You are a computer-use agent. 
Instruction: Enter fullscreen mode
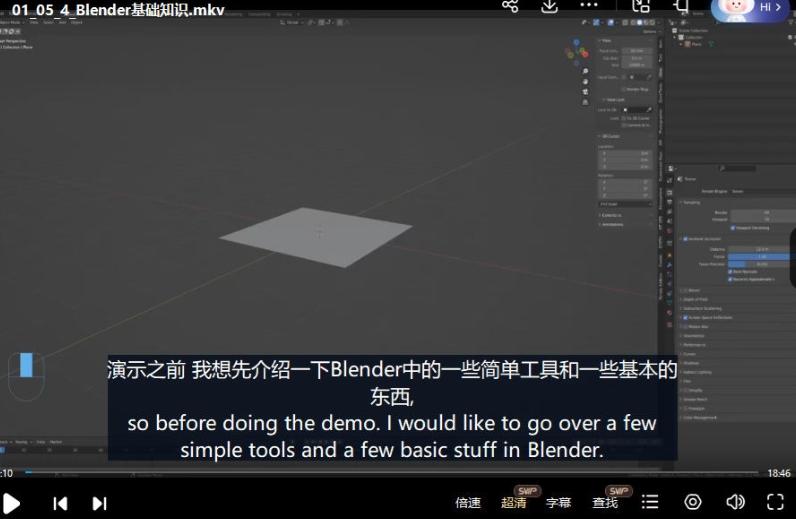tap(775, 502)
